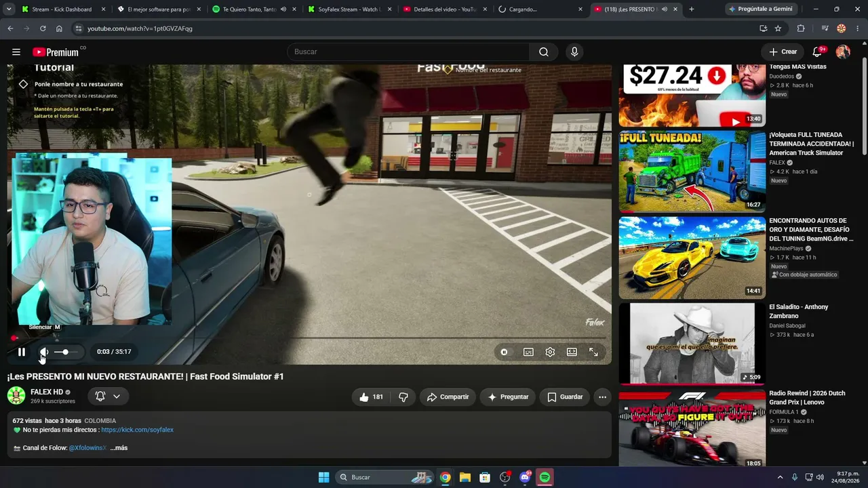Open the @XfolowinsX channel link

(x=87, y=448)
